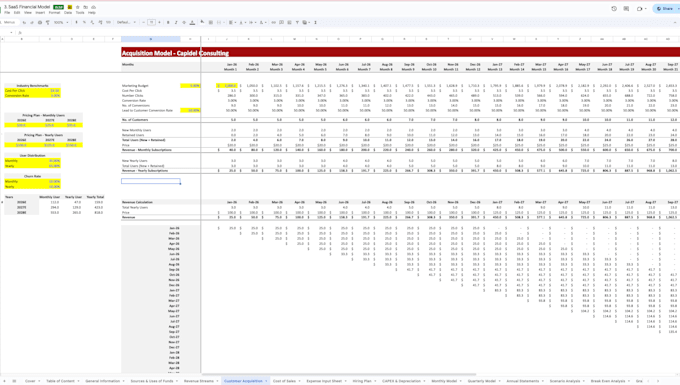Open the number format 123 dropdown

tap(108, 22)
